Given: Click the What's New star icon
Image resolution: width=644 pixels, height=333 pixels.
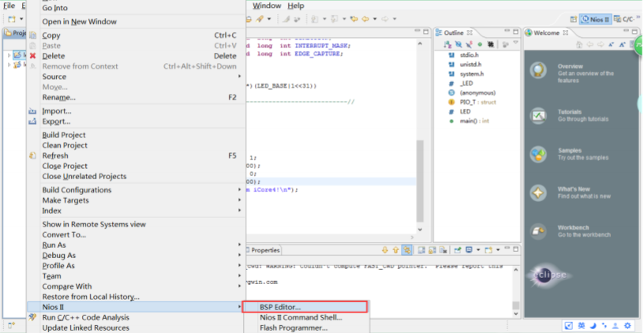Looking at the screenshot, I should pyautogui.click(x=538, y=193).
